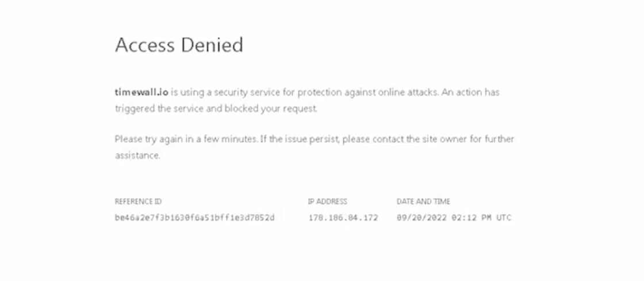The height and width of the screenshot is (281, 644).
Task: Click the Access Denied heading
Action: pos(179,45)
